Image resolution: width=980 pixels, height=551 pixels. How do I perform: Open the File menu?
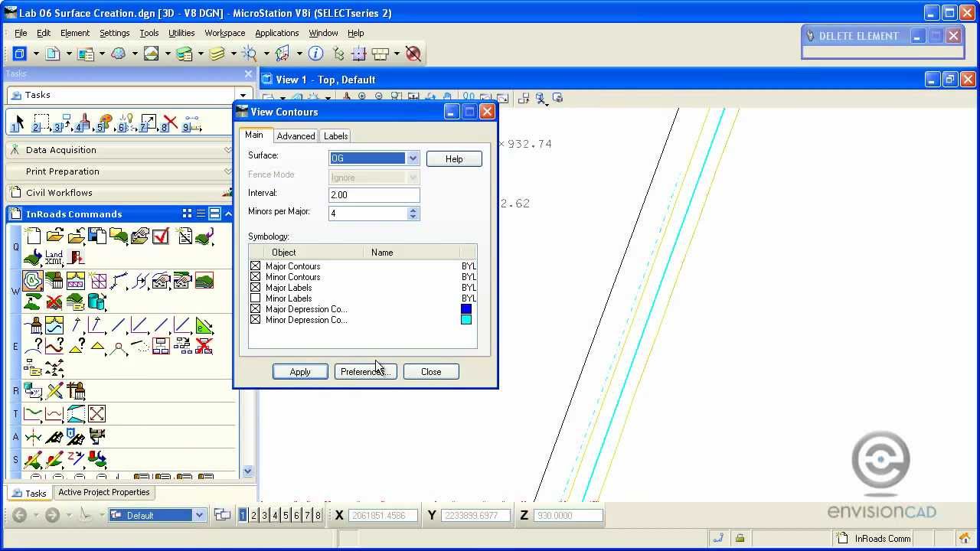[x=21, y=33]
